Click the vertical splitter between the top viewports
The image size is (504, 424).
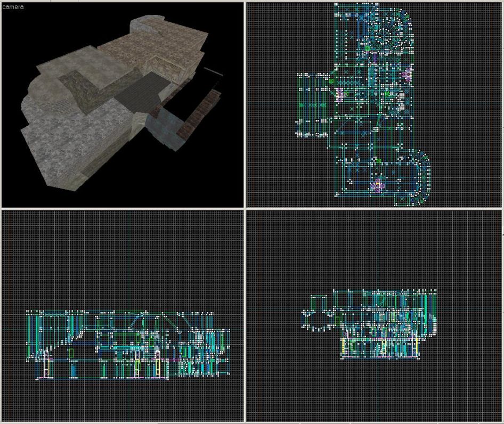(x=245, y=104)
